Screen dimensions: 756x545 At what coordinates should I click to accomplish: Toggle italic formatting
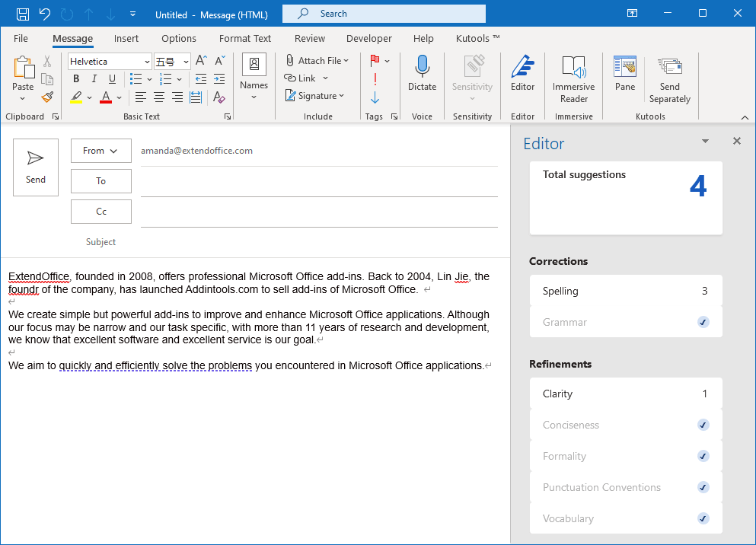94,78
